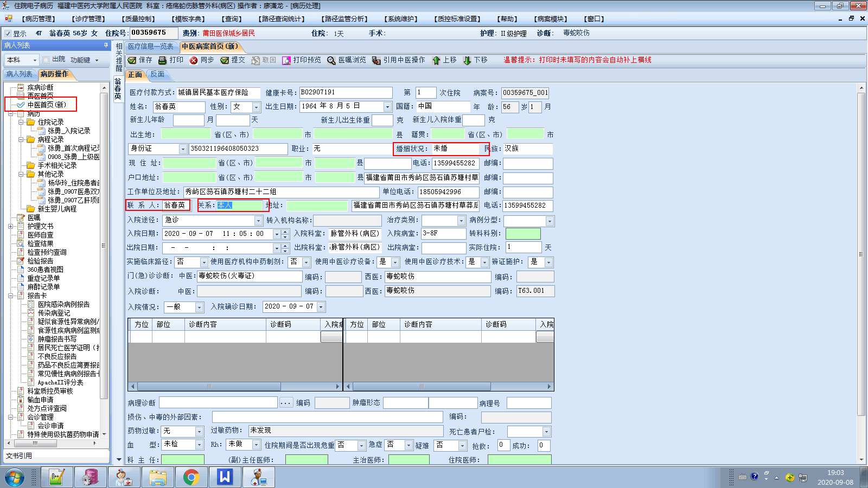Image resolution: width=868 pixels, height=488 pixels.
Task: Open the 病例分型 dropdown
Action: (550, 221)
